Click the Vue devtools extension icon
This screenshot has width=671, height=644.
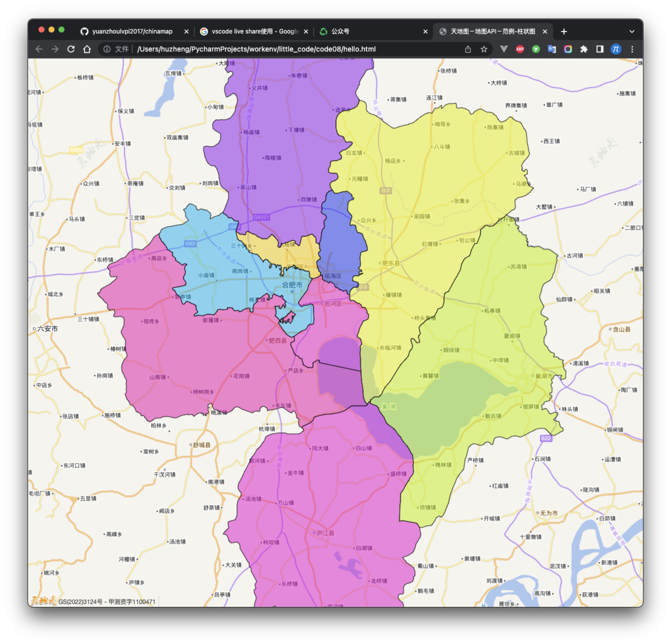tap(503, 49)
